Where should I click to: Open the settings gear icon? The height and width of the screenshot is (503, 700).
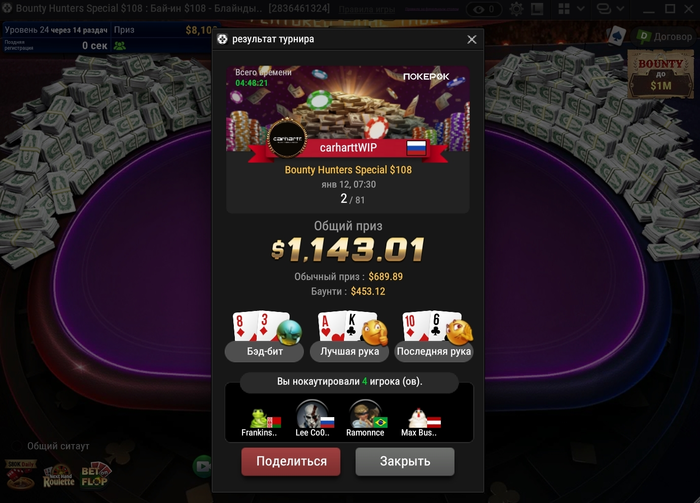click(517, 9)
